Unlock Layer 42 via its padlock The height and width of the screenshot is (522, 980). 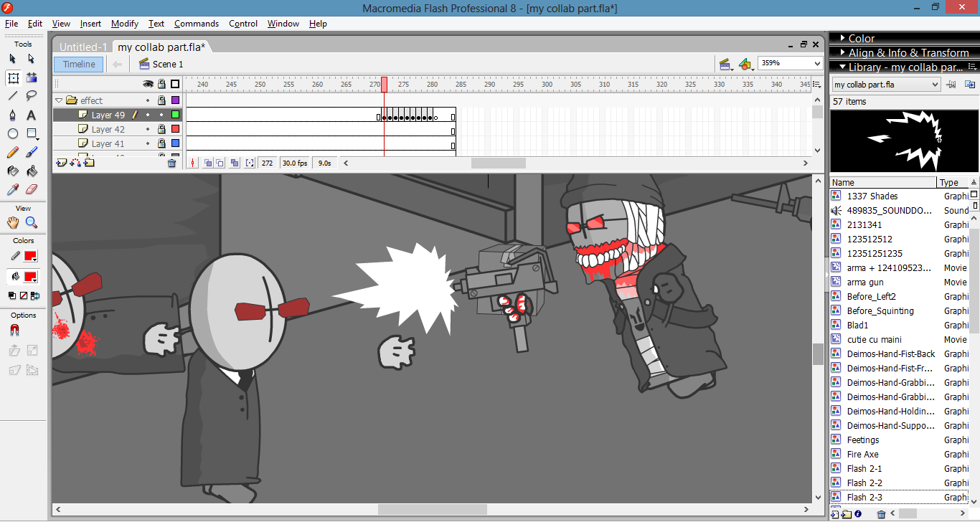(x=161, y=129)
